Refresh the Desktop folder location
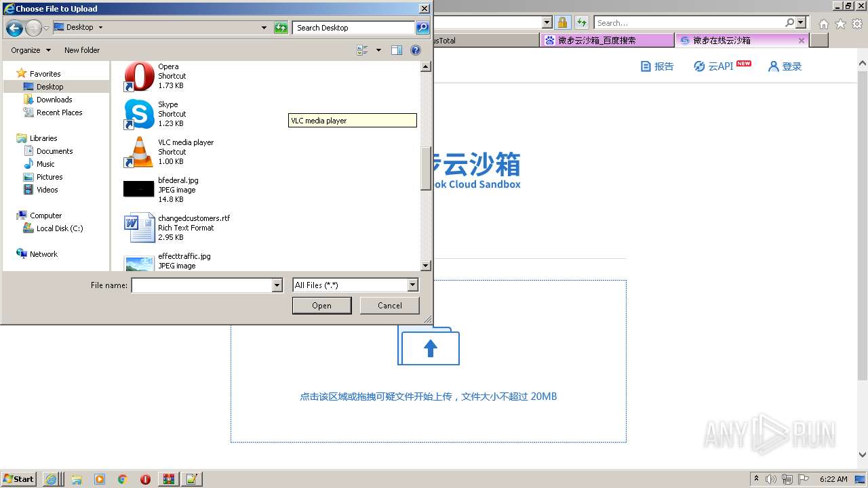The image size is (868, 488). (281, 28)
